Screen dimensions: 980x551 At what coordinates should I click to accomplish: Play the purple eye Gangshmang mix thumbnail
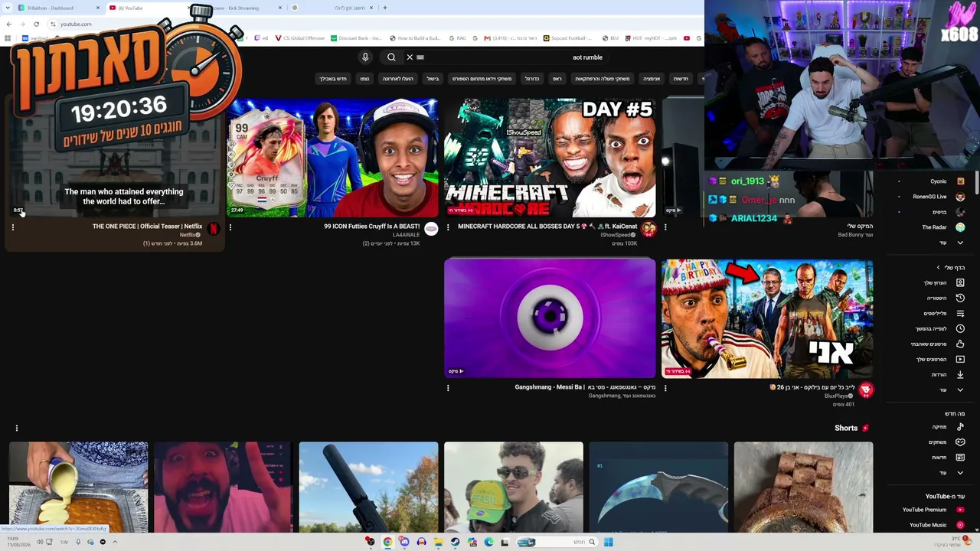[550, 318]
